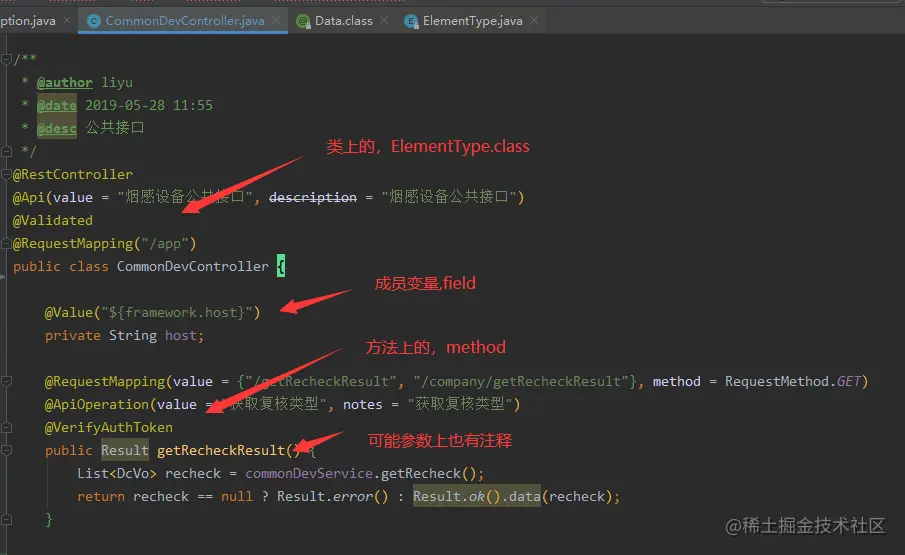Click the "/app" mapping string
This screenshot has height=555, width=905.
click(165, 243)
